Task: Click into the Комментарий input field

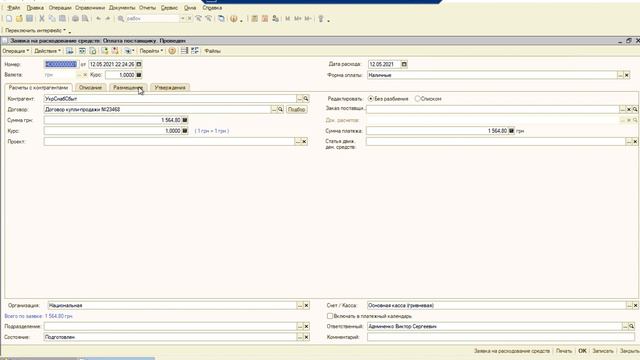Action: pyautogui.click(x=501, y=337)
